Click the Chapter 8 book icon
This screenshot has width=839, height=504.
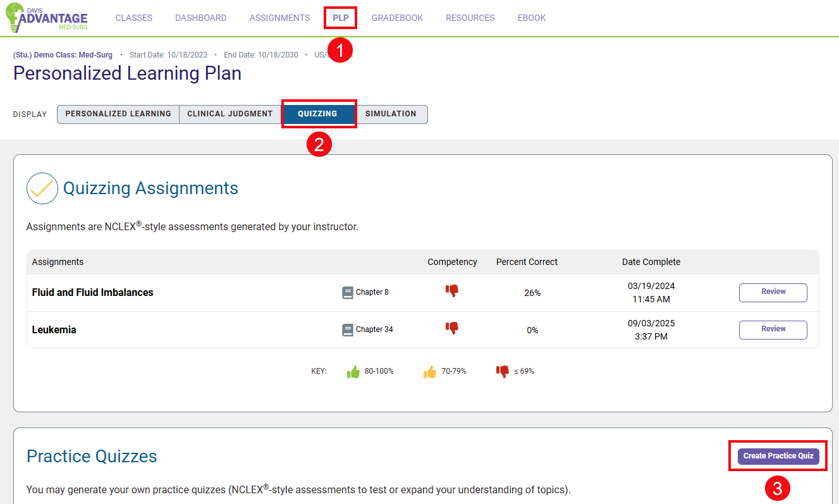(x=348, y=292)
